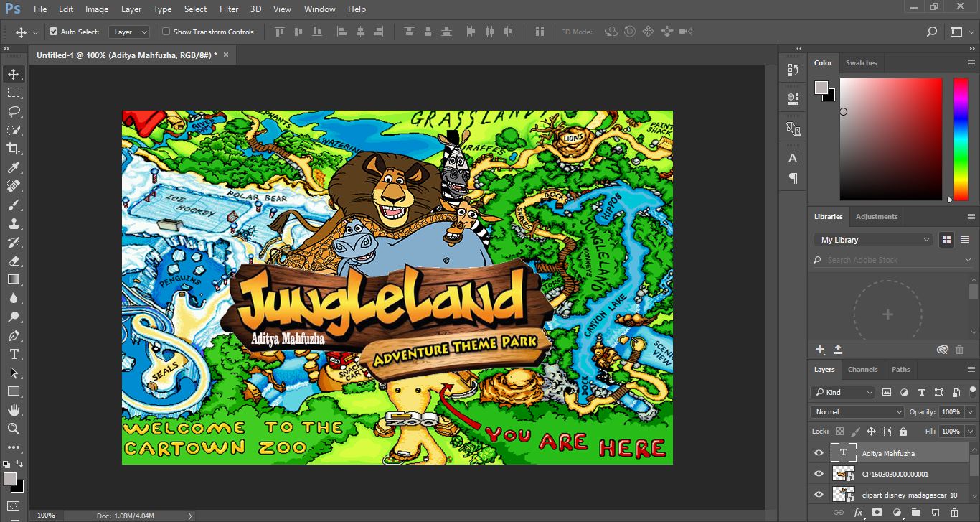Select the Move tool in the toolbox
980x522 pixels.
pos(14,74)
